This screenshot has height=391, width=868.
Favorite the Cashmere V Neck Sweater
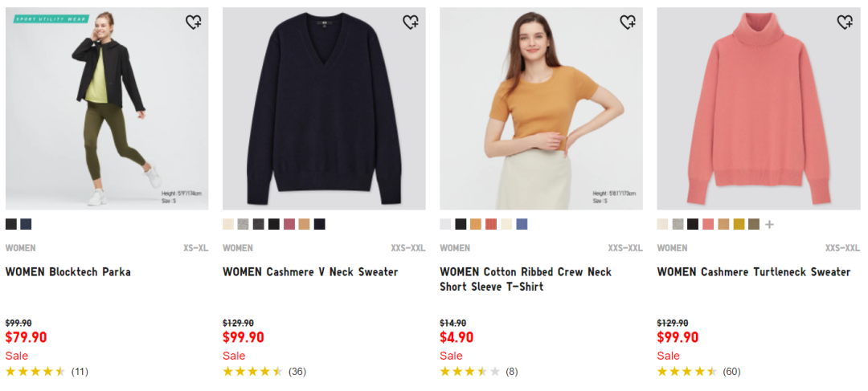coord(410,22)
